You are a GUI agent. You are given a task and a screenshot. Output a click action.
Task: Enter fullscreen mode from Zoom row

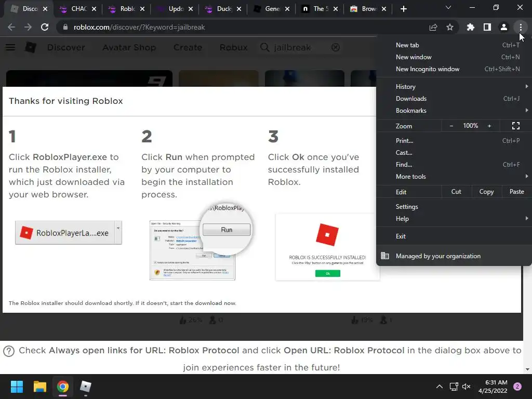click(x=516, y=126)
